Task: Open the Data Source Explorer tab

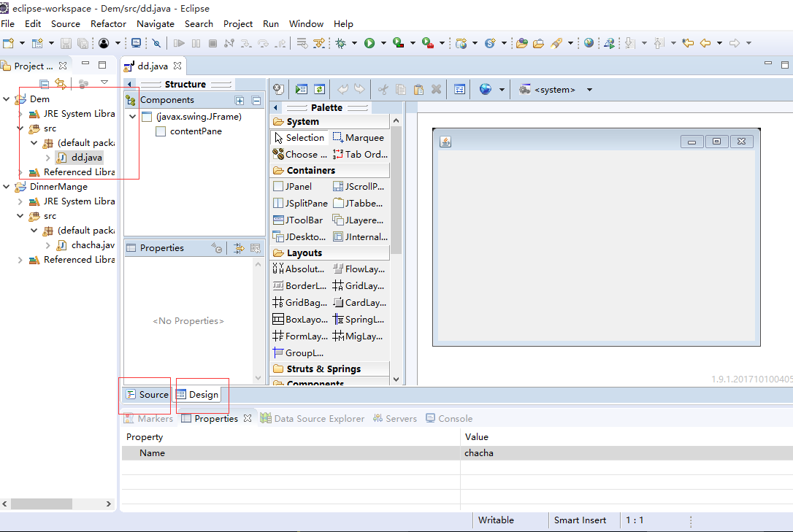Action: point(312,418)
